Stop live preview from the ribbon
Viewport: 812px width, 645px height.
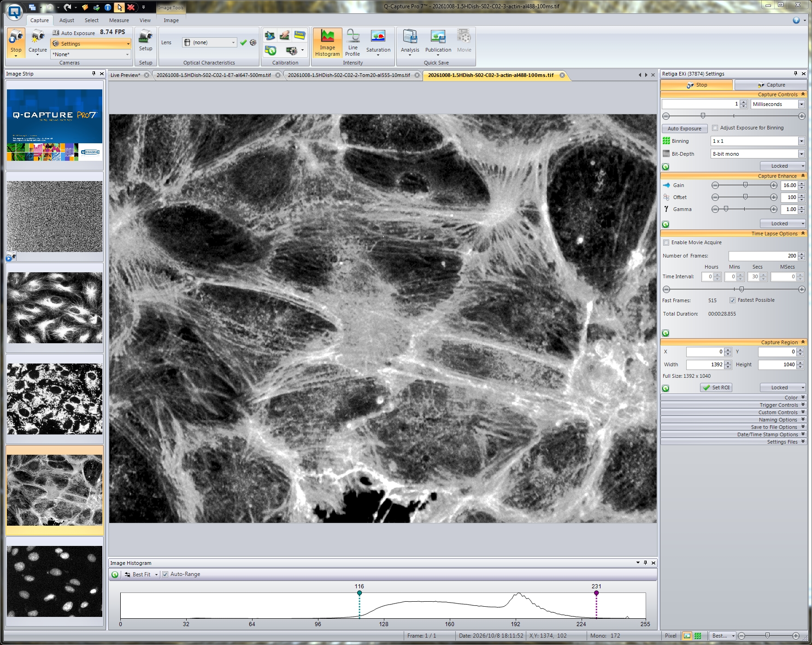click(x=16, y=43)
